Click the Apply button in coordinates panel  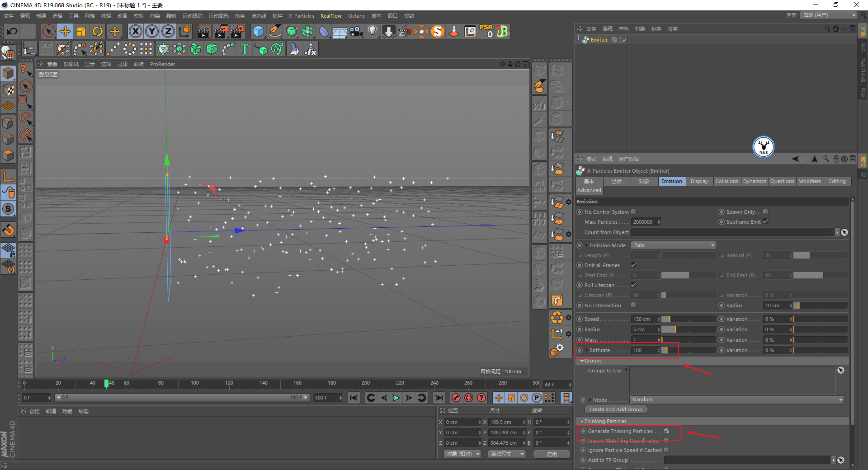[552, 454]
